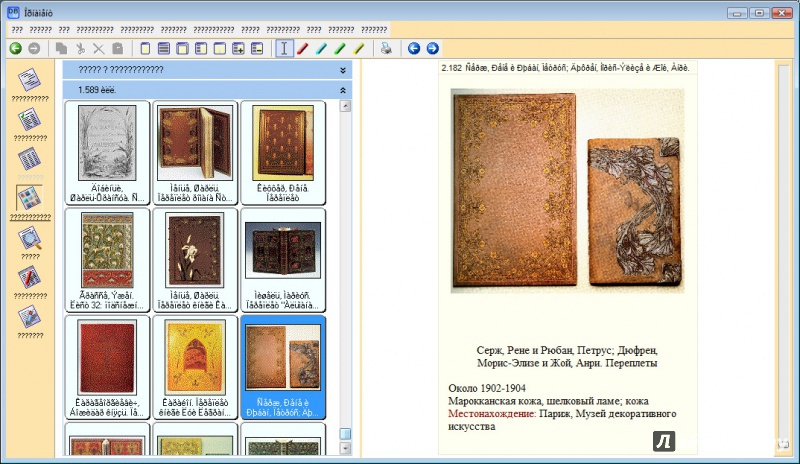
Task: Open the sidebar magnifier search icon
Action: click(30, 238)
